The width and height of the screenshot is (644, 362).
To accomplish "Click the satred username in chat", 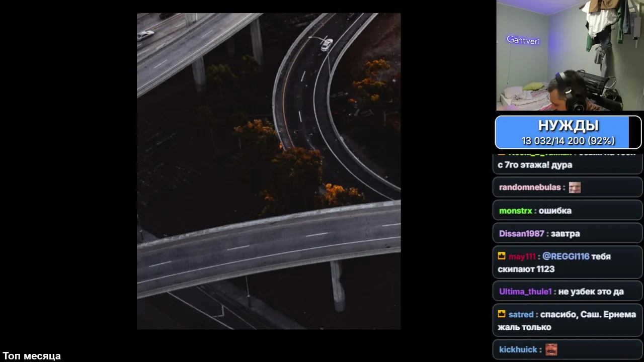I will click(x=521, y=314).
